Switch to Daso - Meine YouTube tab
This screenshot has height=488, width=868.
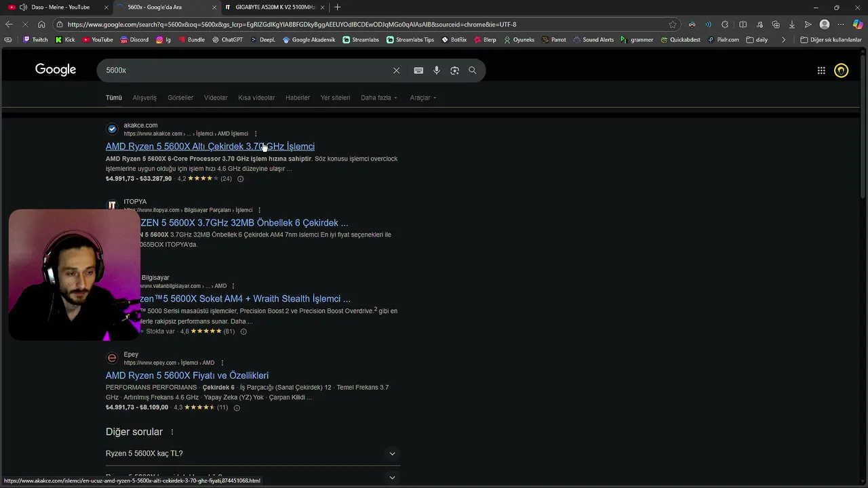click(x=58, y=7)
